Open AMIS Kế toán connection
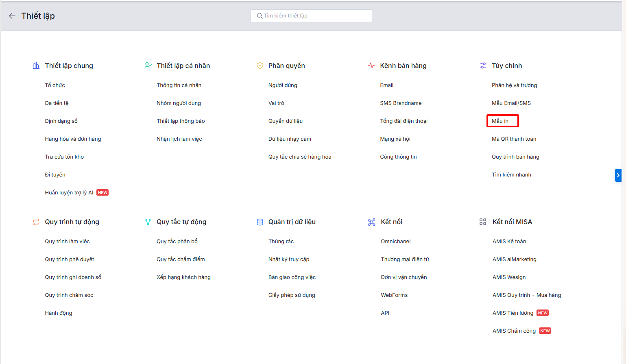 coord(509,242)
